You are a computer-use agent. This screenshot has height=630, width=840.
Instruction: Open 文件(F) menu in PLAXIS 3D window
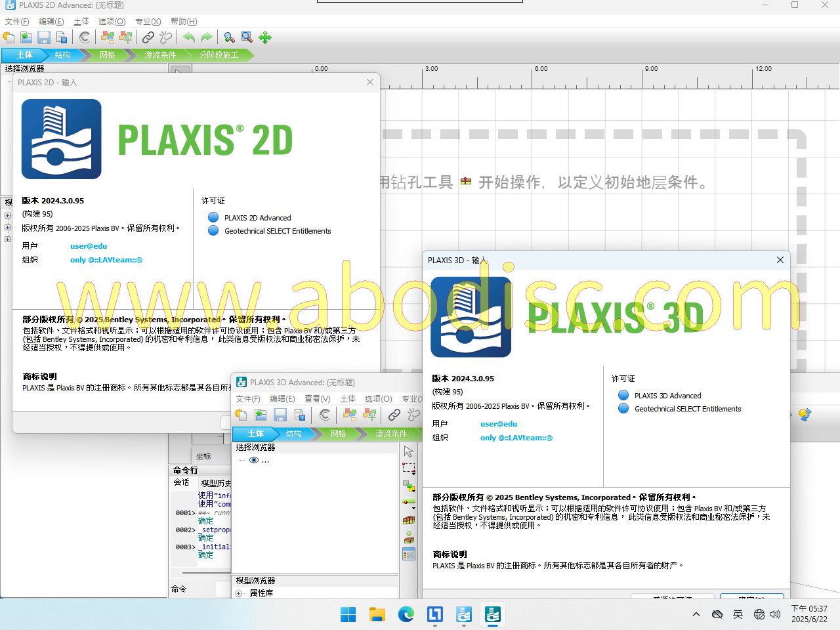click(248, 399)
